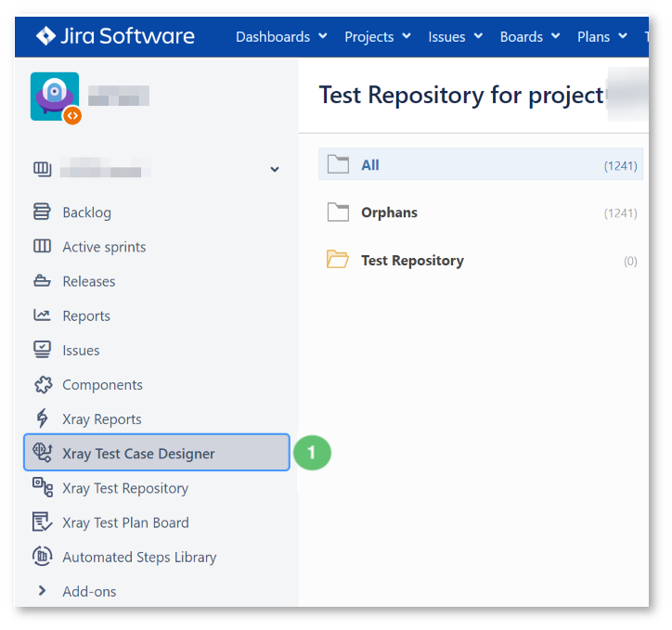Click the Xray Test Plan Board icon
This screenshot has height=630, width=672.
point(42,521)
